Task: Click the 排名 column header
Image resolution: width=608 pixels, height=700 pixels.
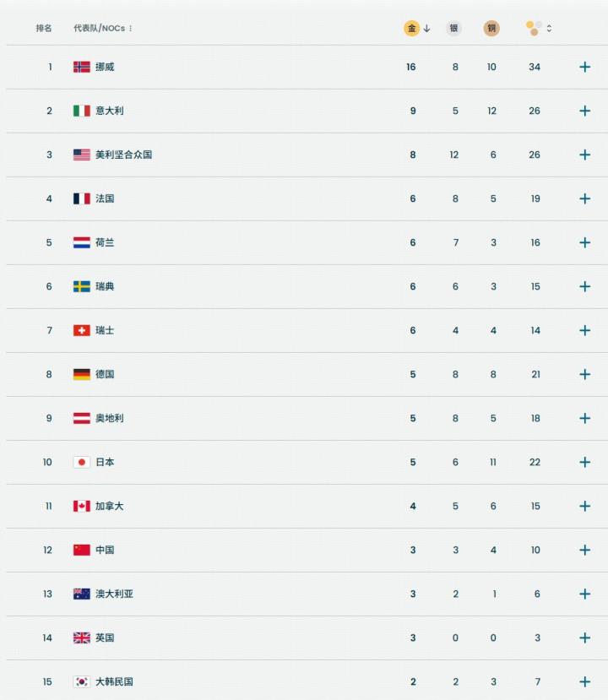Action: pos(44,28)
